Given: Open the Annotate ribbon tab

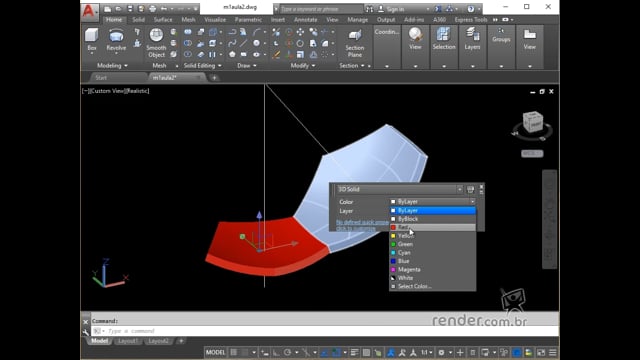Looking at the screenshot, I should click(x=305, y=20).
